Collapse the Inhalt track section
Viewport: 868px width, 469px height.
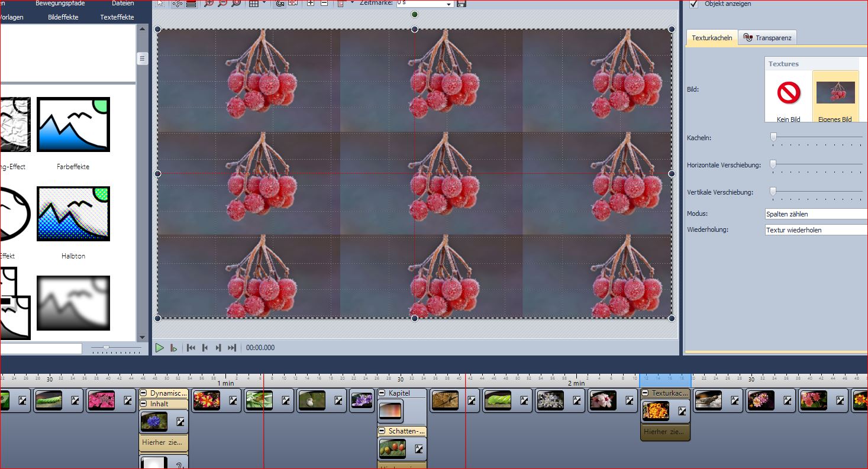point(144,404)
